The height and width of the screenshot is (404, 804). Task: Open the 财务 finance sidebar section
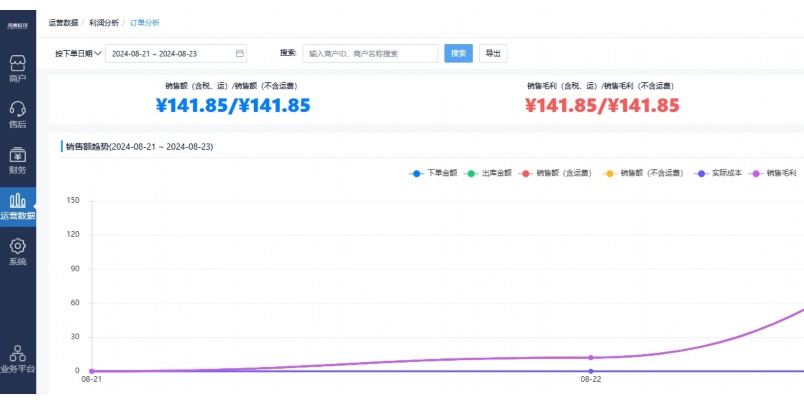point(18,160)
